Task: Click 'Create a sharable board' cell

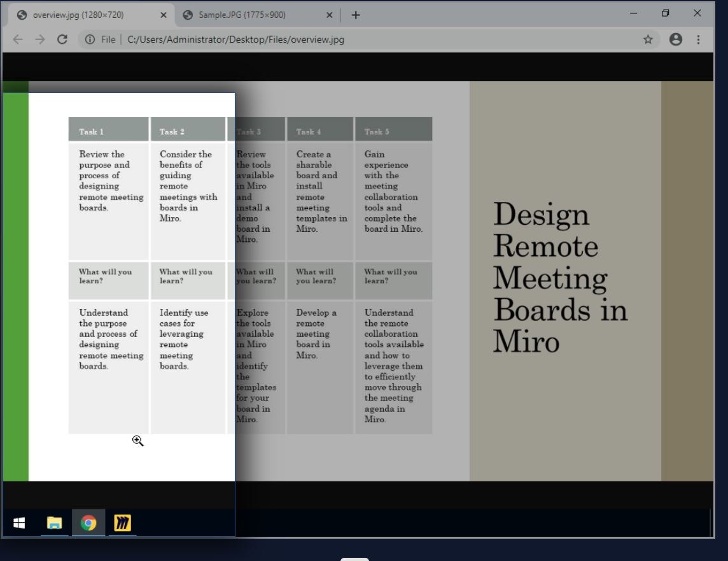Action: point(320,202)
